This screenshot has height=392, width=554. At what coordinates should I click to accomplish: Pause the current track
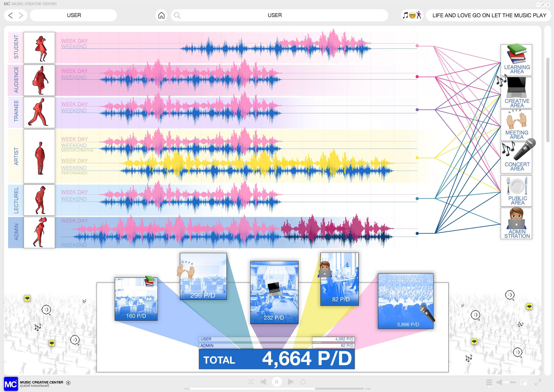click(277, 382)
